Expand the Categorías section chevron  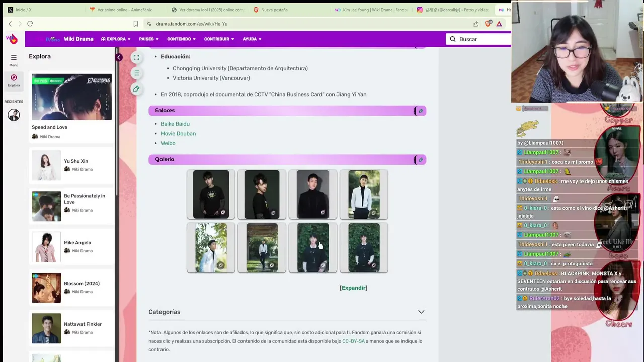pos(421,312)
